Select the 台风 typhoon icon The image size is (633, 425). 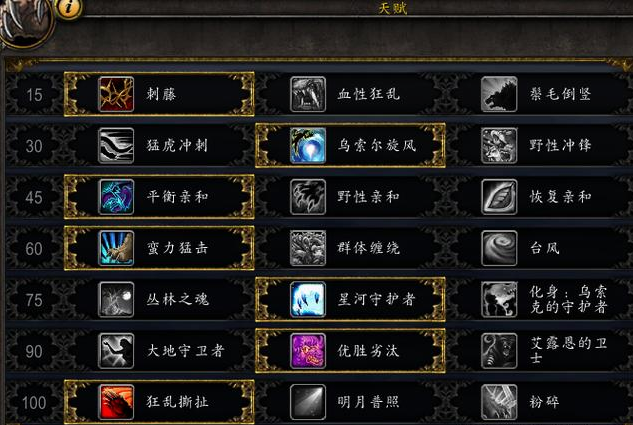tap(499, 248)
